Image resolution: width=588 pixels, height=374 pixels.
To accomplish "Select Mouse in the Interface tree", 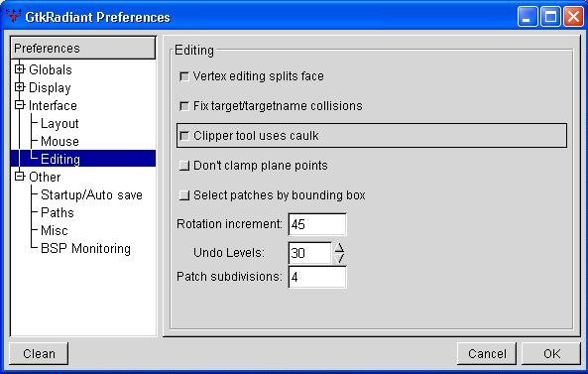I will coord(59,142).
